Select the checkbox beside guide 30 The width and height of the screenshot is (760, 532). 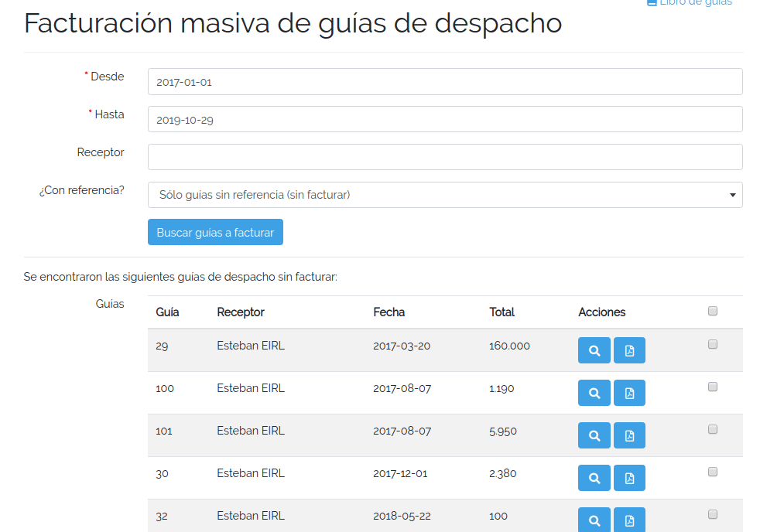tap(712, 471)
